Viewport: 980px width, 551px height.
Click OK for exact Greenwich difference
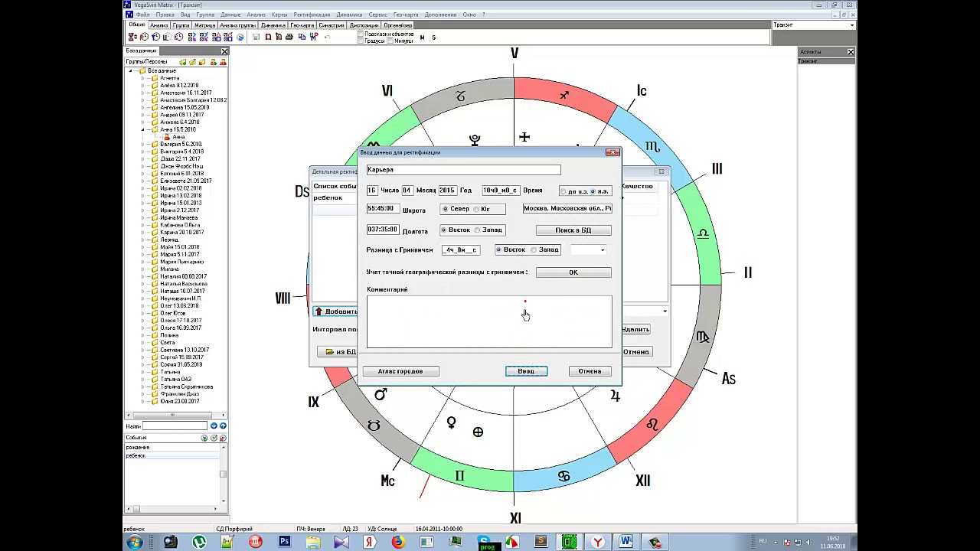573,272
